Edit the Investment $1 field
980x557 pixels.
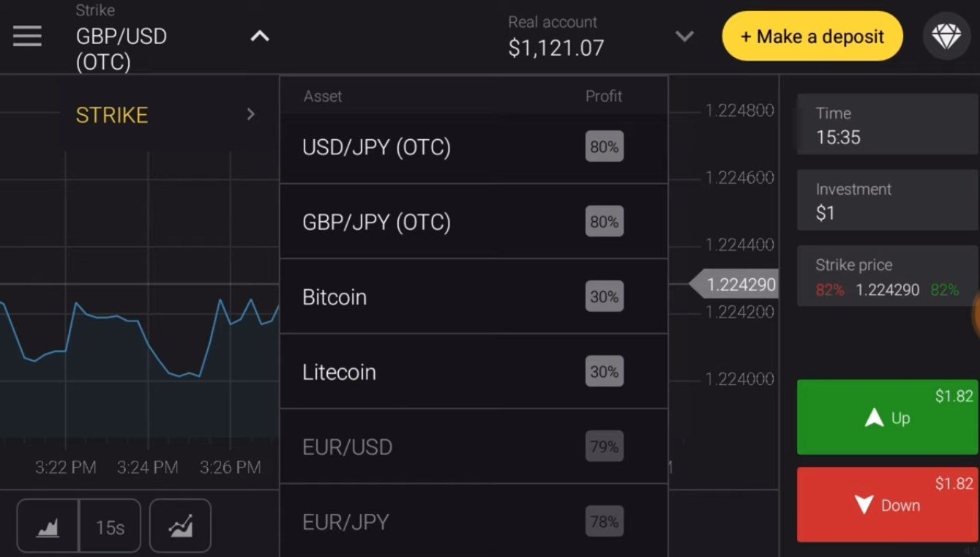(887, 201)
